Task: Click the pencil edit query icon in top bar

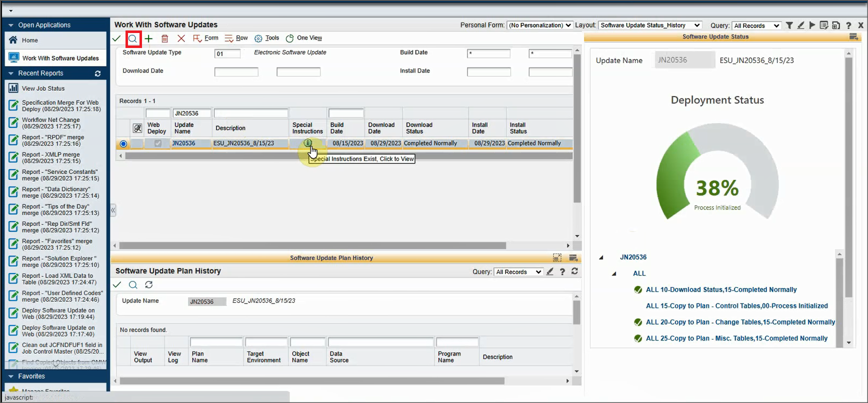Action: [800, 25]
